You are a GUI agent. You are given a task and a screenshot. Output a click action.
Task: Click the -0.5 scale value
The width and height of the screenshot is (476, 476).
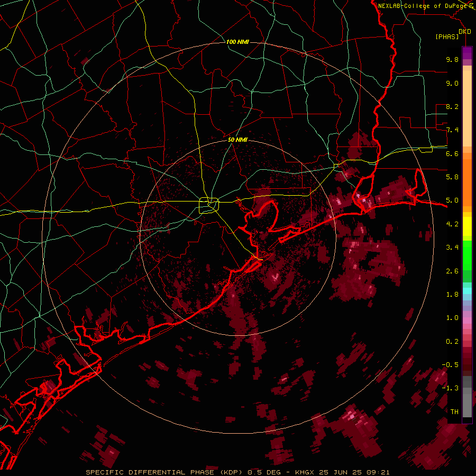click(451, 365)
